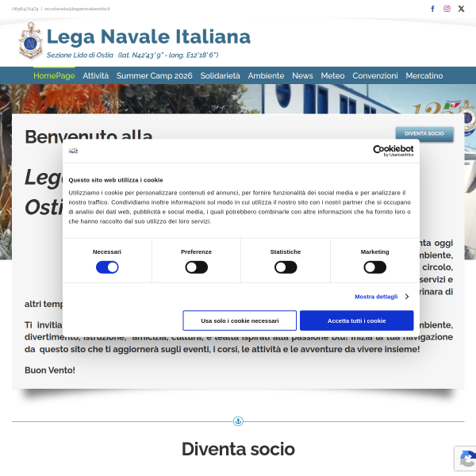Open the Attività menu item

[x=96, y=75]
